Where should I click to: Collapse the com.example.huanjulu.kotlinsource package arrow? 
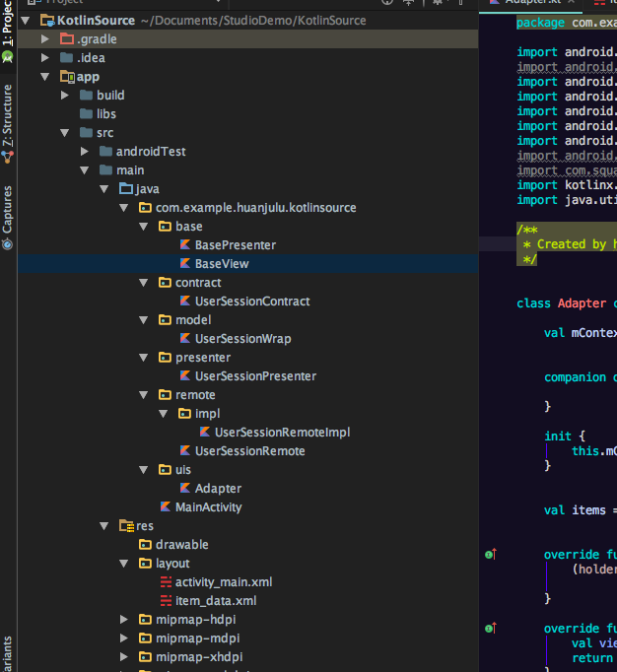[x=123, y=208]
